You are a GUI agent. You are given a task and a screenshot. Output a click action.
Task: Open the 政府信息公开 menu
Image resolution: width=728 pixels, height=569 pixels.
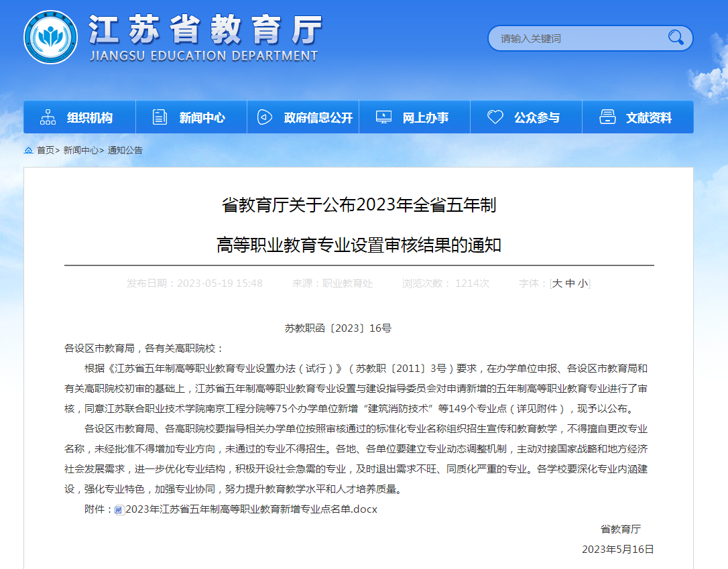(x=303, y=117)
